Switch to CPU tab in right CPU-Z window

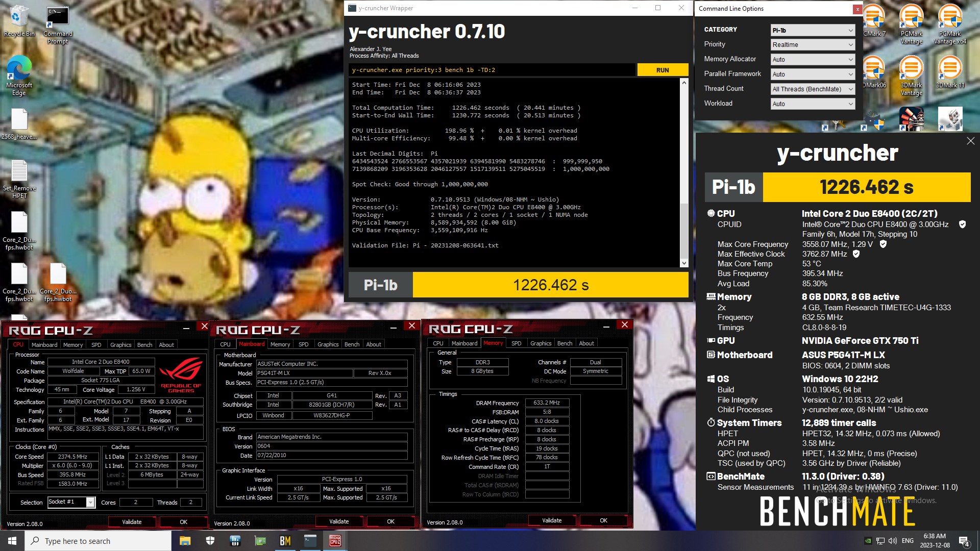[438, 343]
